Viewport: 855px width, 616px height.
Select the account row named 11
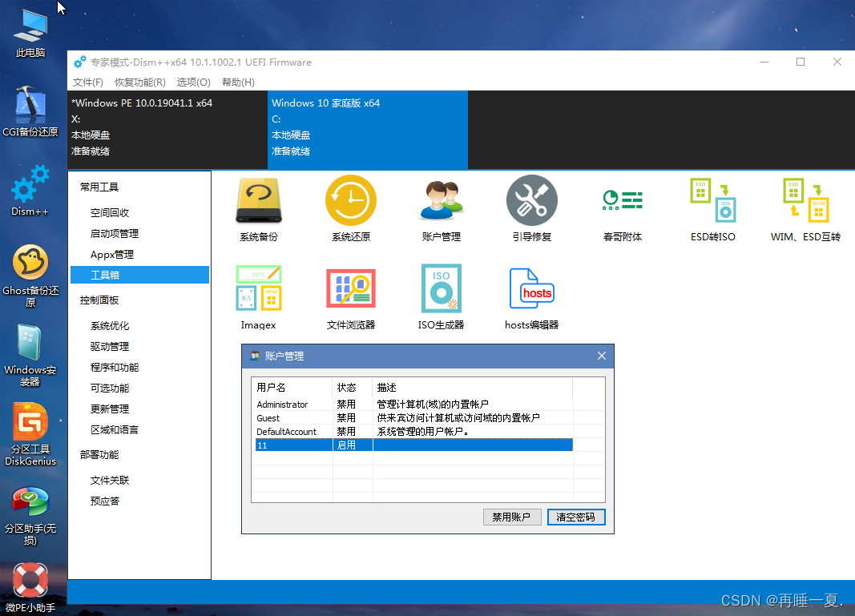click(413, 445)
